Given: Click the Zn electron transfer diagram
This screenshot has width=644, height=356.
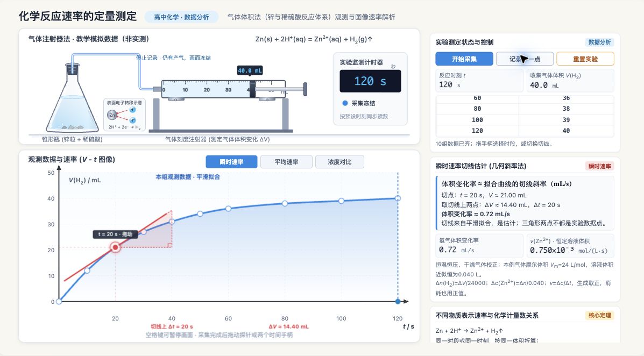Looking at the screenshot, I should 124,115.
